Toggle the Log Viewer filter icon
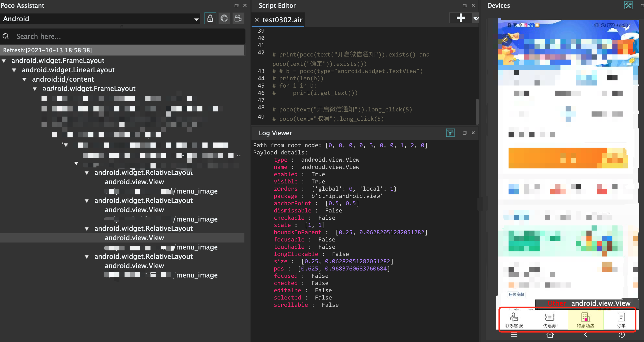This screenshot has width=644, height=342. coord(450,133)
